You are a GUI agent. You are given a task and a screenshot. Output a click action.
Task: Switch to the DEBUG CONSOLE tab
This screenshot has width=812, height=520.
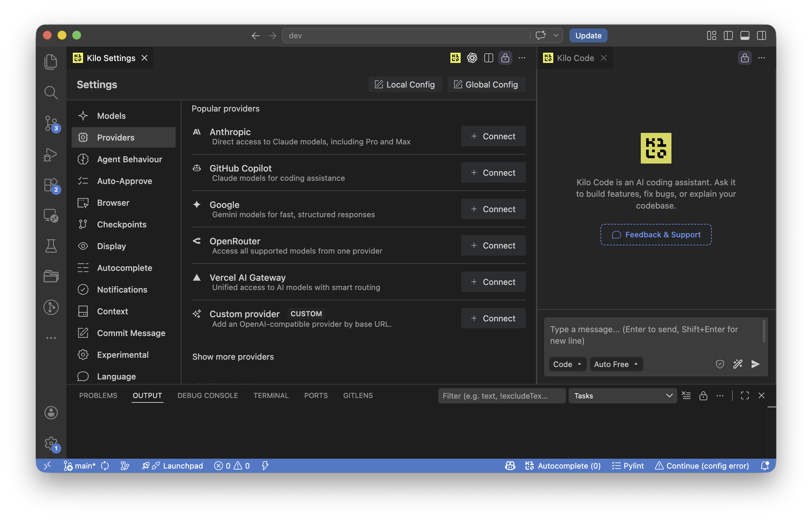tap(208, 396)
